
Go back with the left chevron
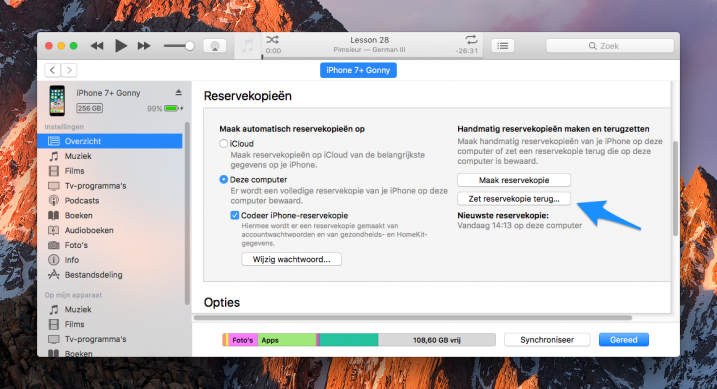53,70
